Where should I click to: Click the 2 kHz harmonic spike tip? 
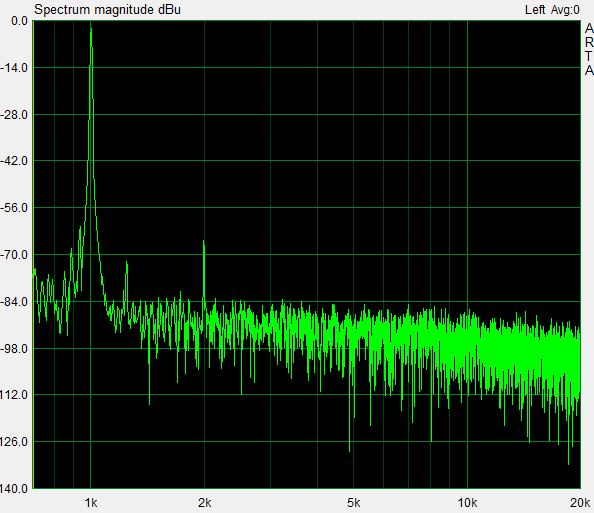click(204, 242)
